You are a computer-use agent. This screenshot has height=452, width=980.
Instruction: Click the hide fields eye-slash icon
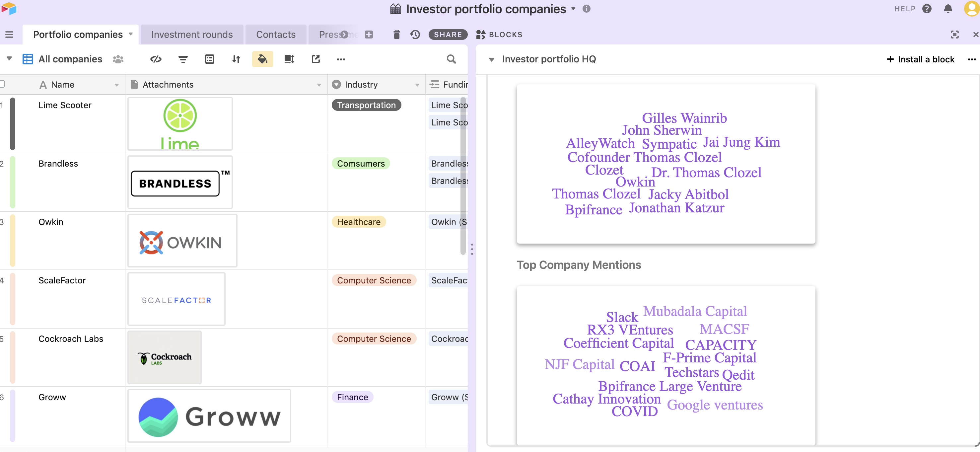pos(156,59)
